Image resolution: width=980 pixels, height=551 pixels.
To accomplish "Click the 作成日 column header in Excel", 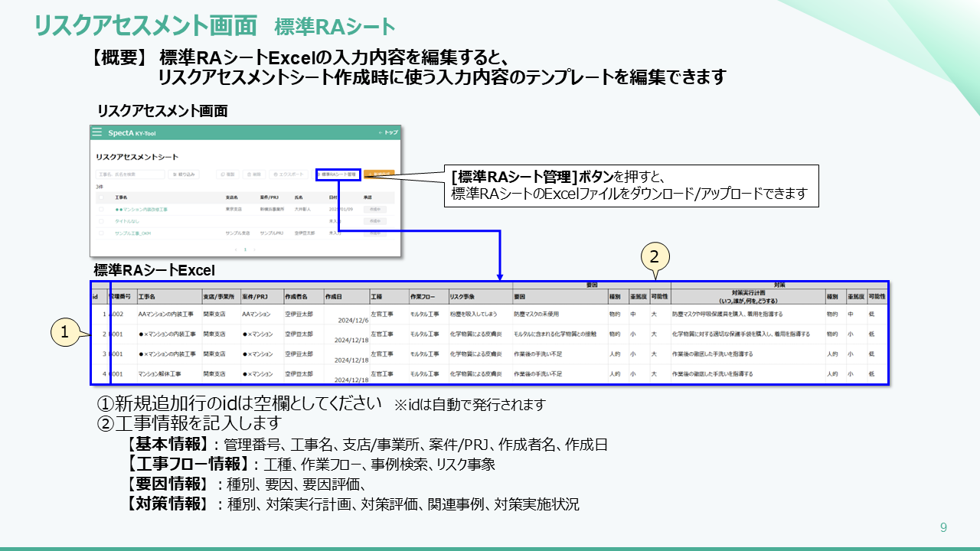I will (x=333, y=296).
